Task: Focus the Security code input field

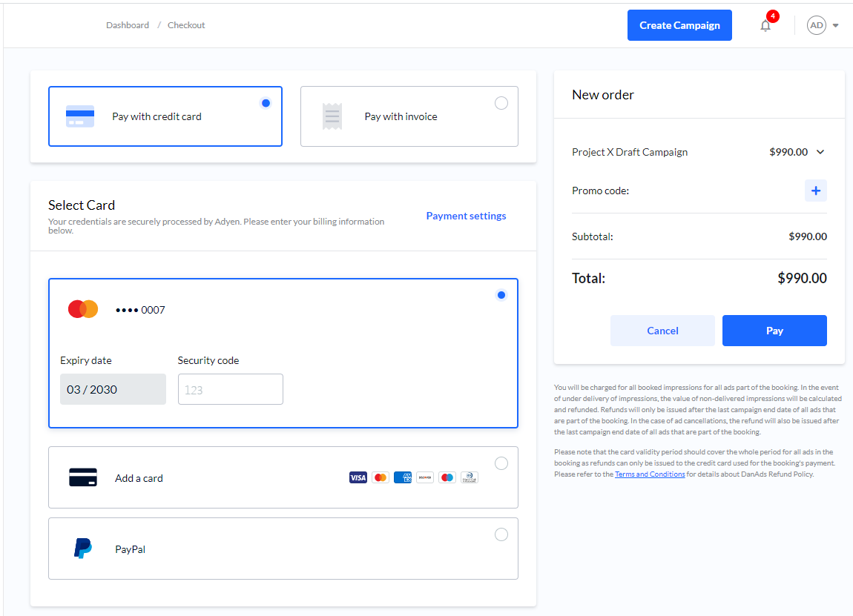Action: pyautogui.click(x=231, y=389)
